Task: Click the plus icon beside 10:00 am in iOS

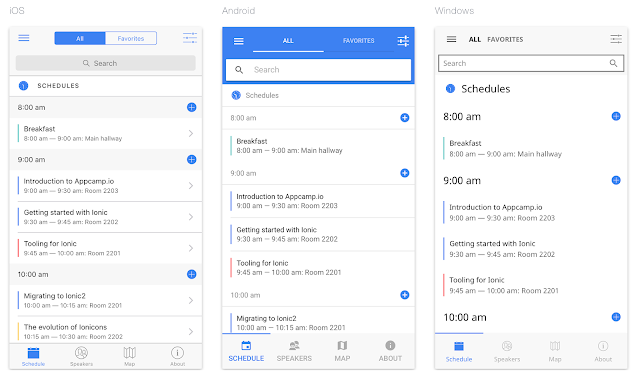Action: tap(191, 274)
